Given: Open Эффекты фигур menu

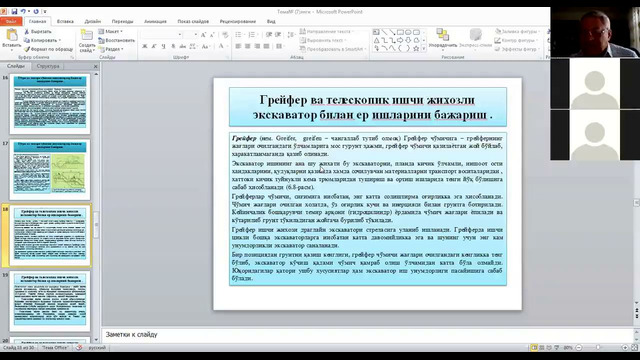Looking at the screenshot, I should (x=516, y=49).
